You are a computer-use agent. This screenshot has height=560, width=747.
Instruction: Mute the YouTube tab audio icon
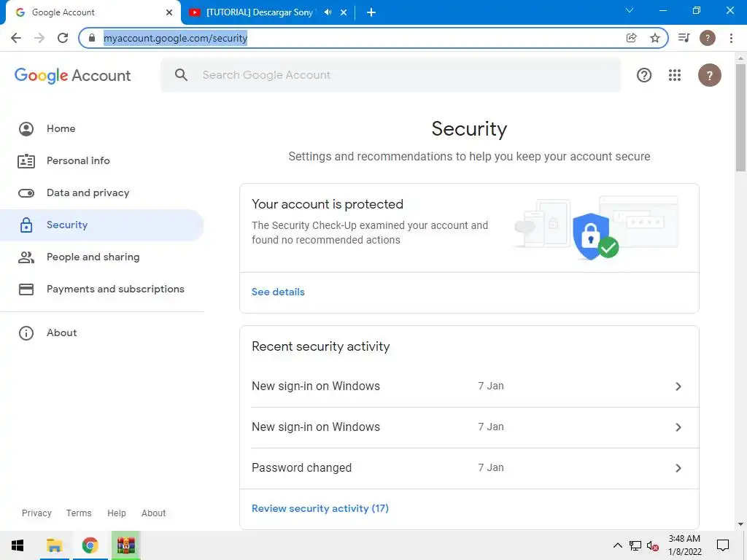tap(328, 12)
